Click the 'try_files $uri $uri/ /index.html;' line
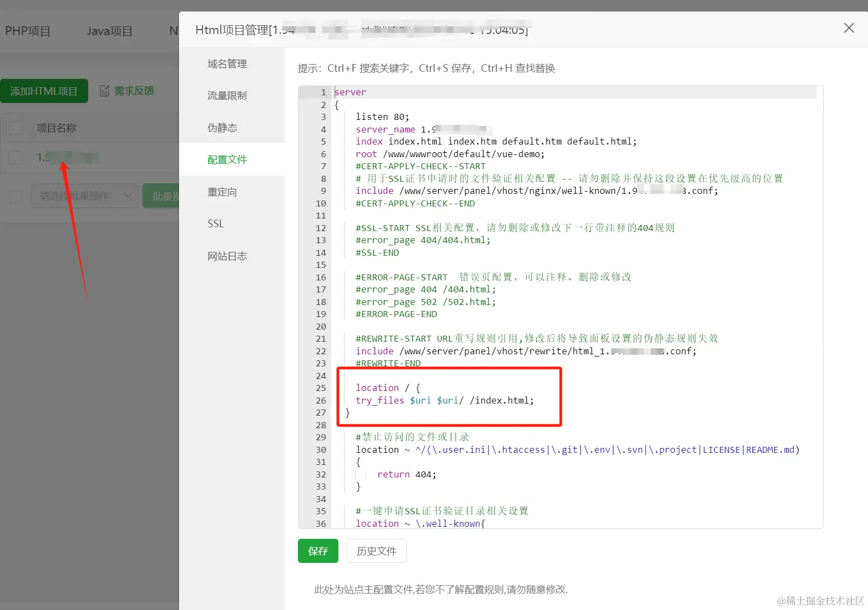This screenshot has width=868, height=610. click(445, 400)
